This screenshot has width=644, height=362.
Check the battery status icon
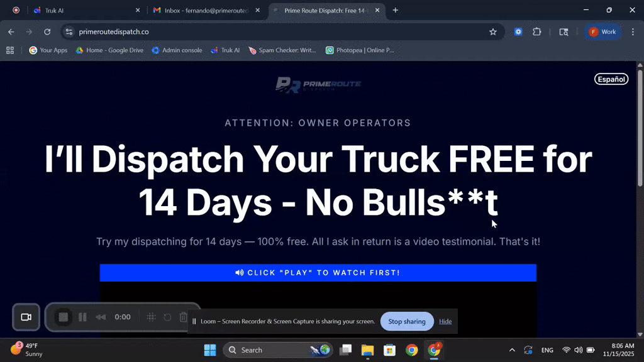pyautogui.click(x=591, y=350)
